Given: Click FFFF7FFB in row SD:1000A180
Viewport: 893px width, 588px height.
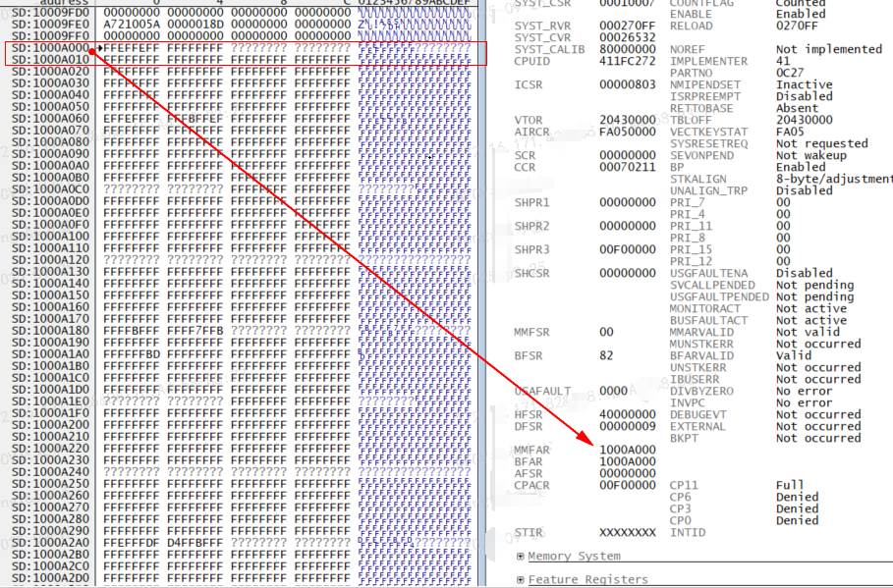Looking at the screenshot, I should point(195,331).
